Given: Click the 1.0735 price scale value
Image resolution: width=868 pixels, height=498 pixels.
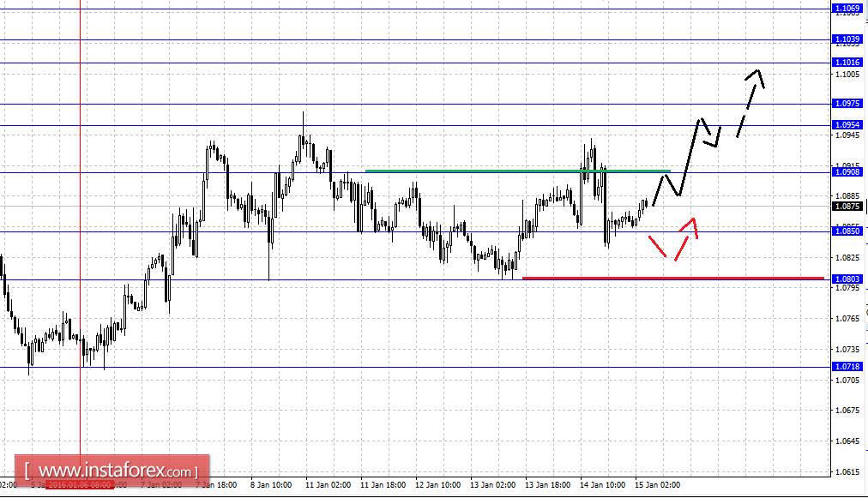Looking at the screenshot, I should [847, 349].
